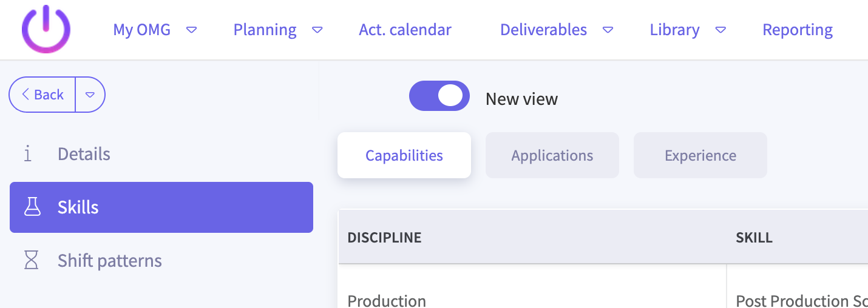Click the SKILL column header

click(754, 237)
